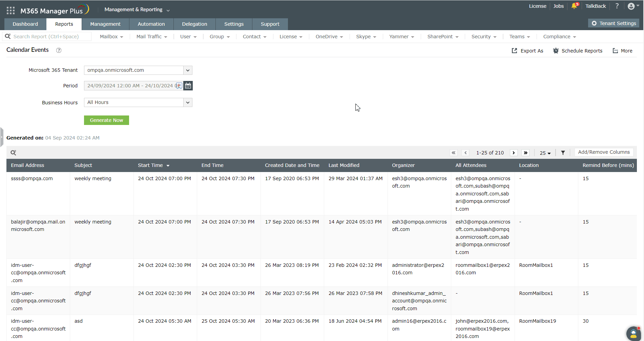Open the Jobs link in header
This screenshot has width=644, height=341.
(x=558, y=6)
